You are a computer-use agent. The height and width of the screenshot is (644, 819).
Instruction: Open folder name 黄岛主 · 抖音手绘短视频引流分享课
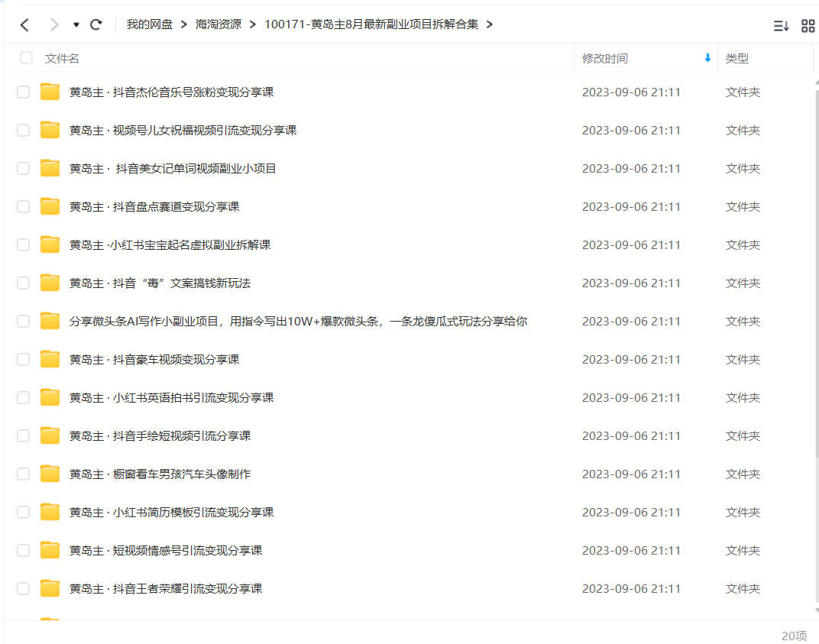coord(160,435)
